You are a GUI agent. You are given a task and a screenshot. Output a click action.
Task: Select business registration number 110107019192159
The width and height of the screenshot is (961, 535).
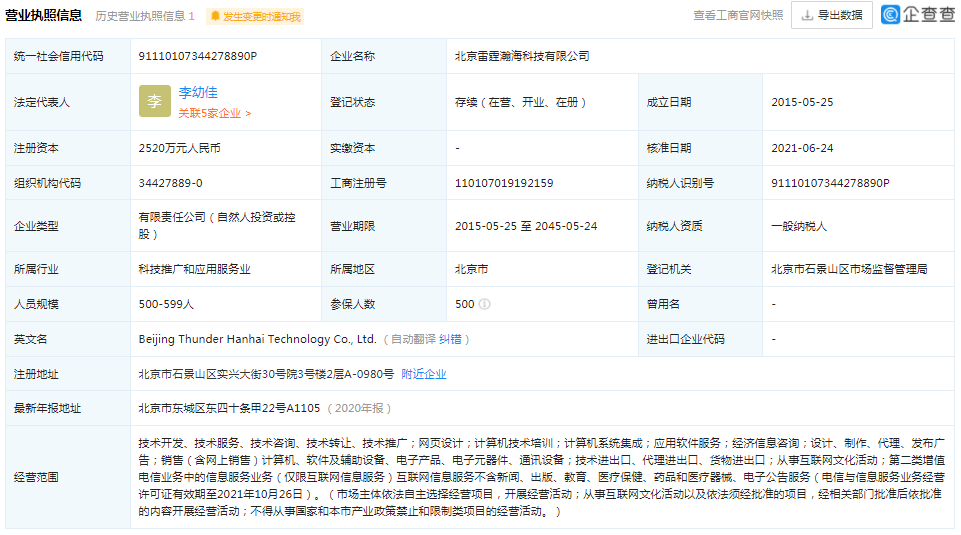tap(504, 183)
